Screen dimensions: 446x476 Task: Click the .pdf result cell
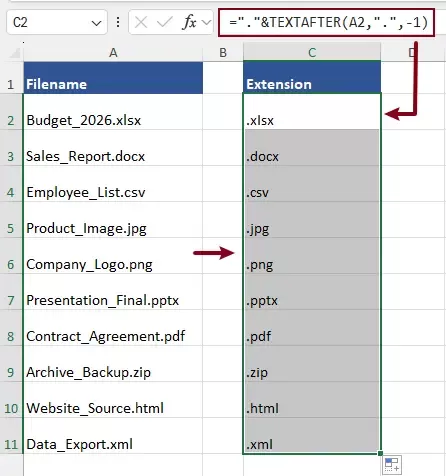[x=312, y=328]
